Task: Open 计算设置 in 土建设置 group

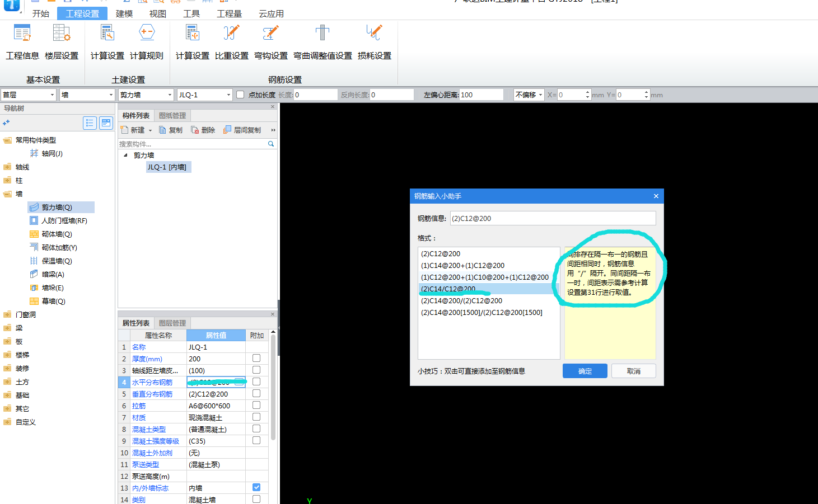Action: (x=107, y=42)
